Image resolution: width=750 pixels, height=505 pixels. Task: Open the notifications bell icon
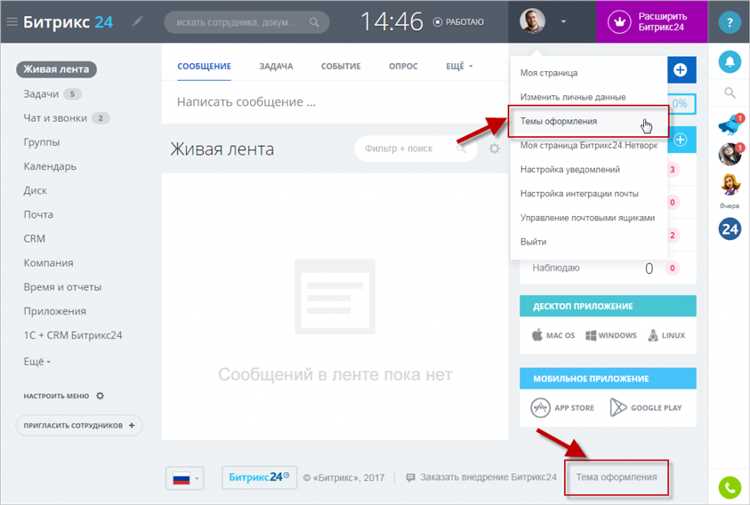730,62
